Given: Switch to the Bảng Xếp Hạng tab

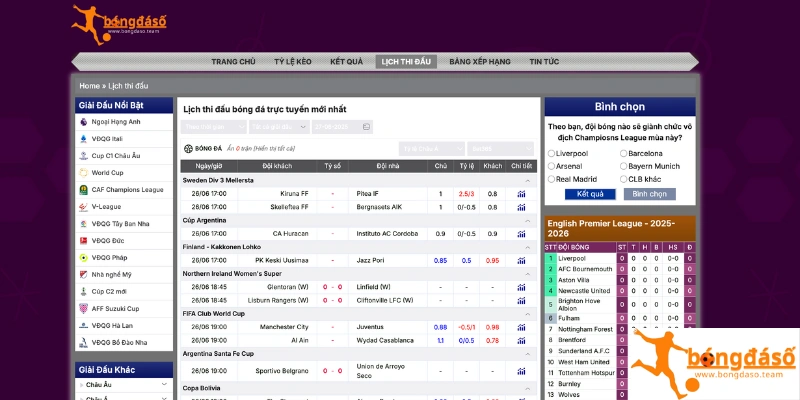Looking at the screenshot, I should tap(480, 62).
